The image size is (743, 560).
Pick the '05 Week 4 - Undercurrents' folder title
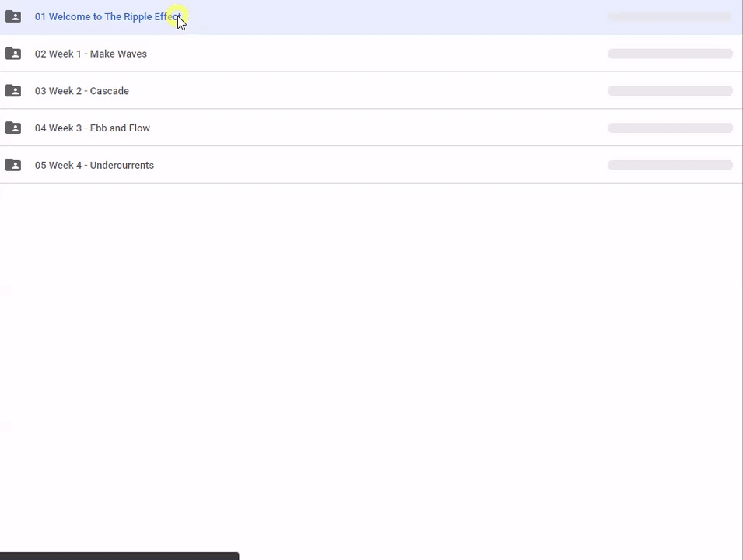(x=94, y=165)
